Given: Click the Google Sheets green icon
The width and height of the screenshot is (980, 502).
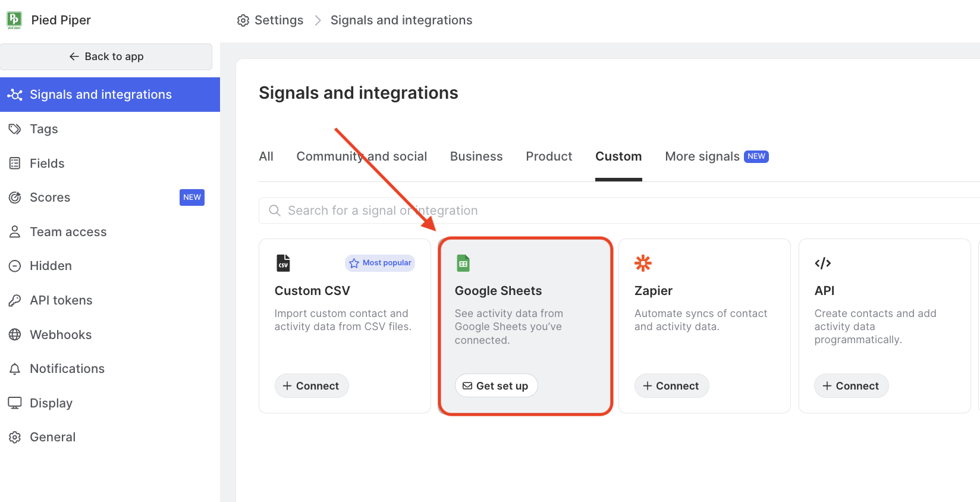Looking at the screenshot, I should click(x=463, y=263).
